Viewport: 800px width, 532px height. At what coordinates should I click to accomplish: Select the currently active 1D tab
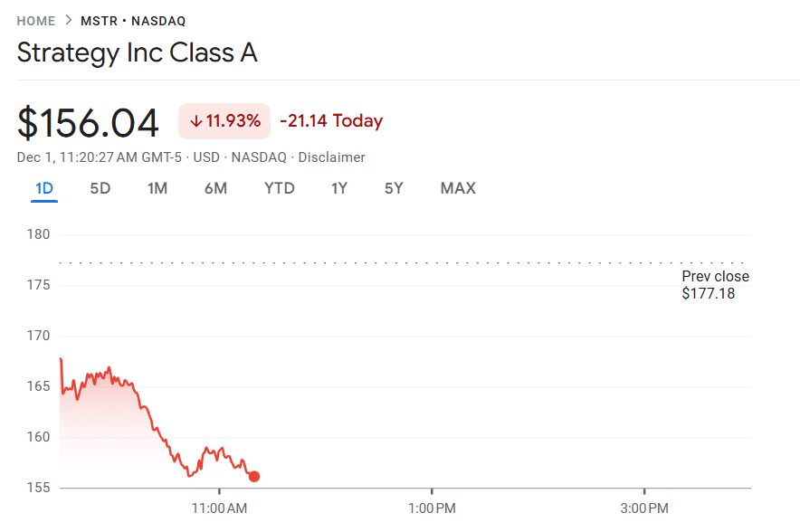[x=43, y=188]
